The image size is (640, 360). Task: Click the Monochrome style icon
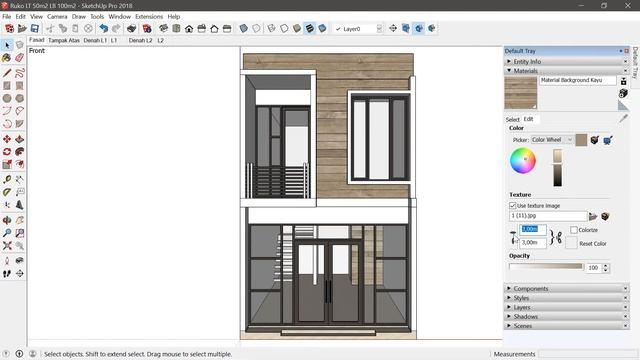(322, 29)
